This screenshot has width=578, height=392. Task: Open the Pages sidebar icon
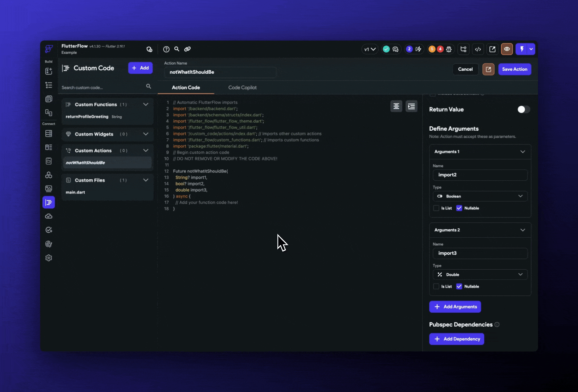(49, 99)
